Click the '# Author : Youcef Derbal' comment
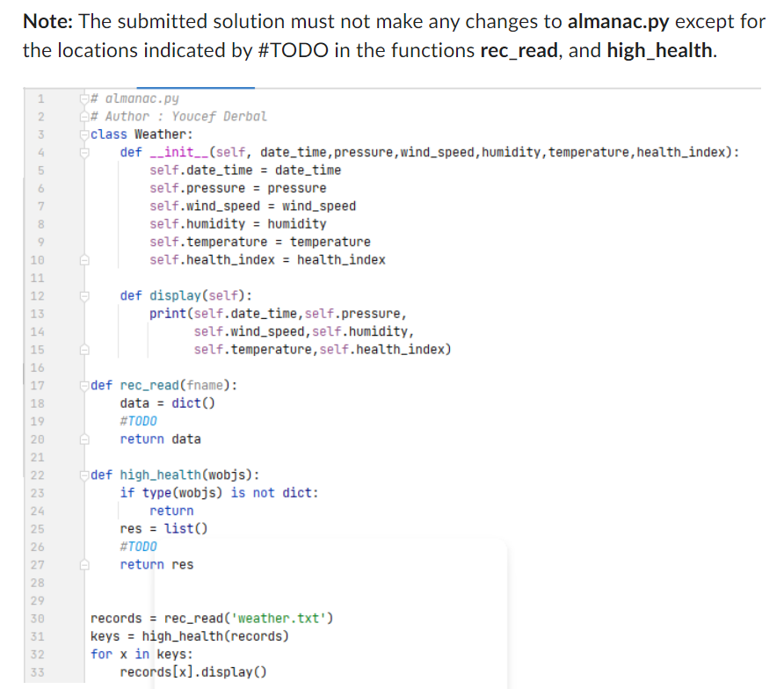The image size is (784, 689). point(178,117)
